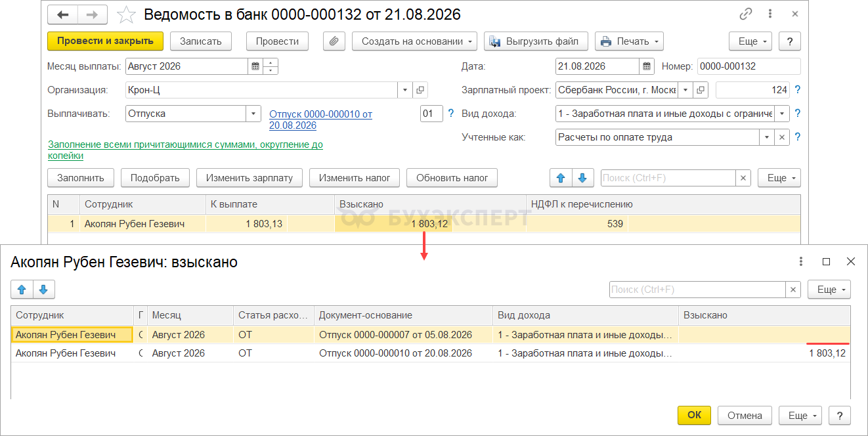
Task: Open the Заполнение всеми причитающимися суммами link
Action: (185, 150)
